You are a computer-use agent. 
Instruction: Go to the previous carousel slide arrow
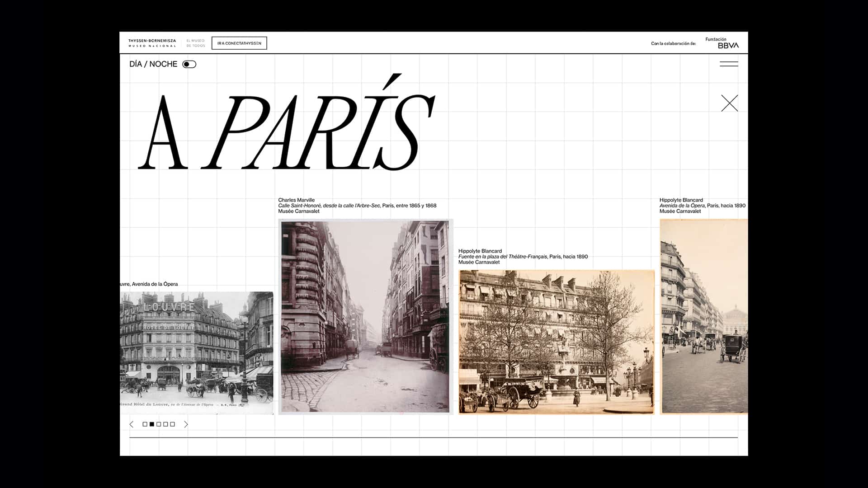132,424
